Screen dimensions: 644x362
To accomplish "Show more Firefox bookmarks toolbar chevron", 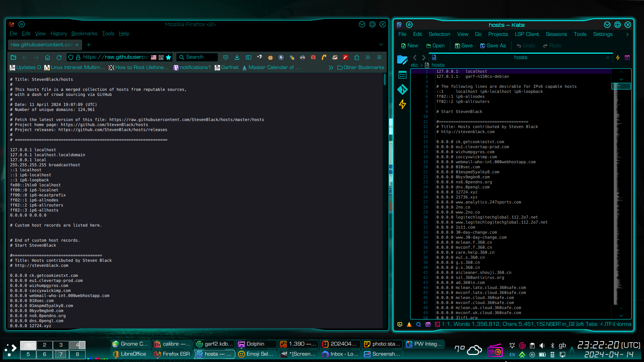I will (x=331, y=67).
